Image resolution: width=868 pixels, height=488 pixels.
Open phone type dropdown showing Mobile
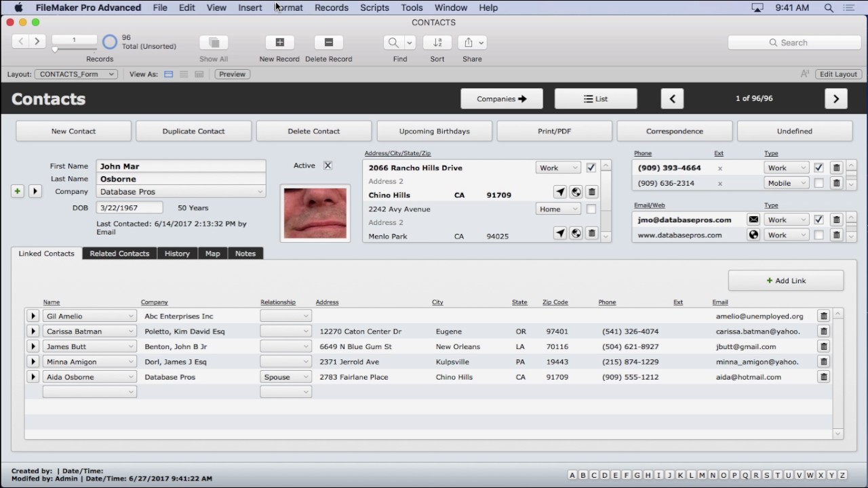[787, 183]
